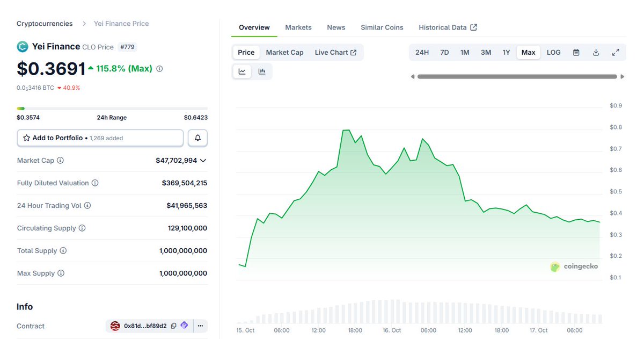The width and height of the screenshot is (644, 339).
Task: Select the Price chart toggle
Action: pyautogui.click(x=246, y=52)
